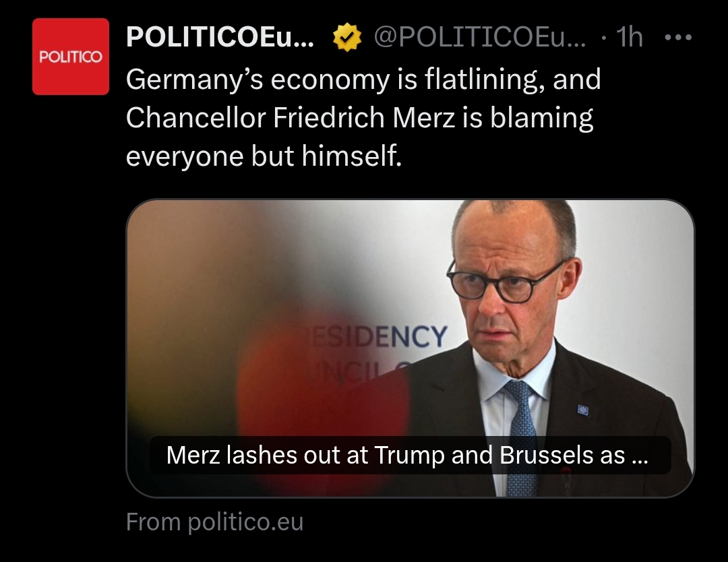The height and width of the screenshot is (562, 728).
Task: Follow the "From politico.eu" source link
Action: click(214, 522)
